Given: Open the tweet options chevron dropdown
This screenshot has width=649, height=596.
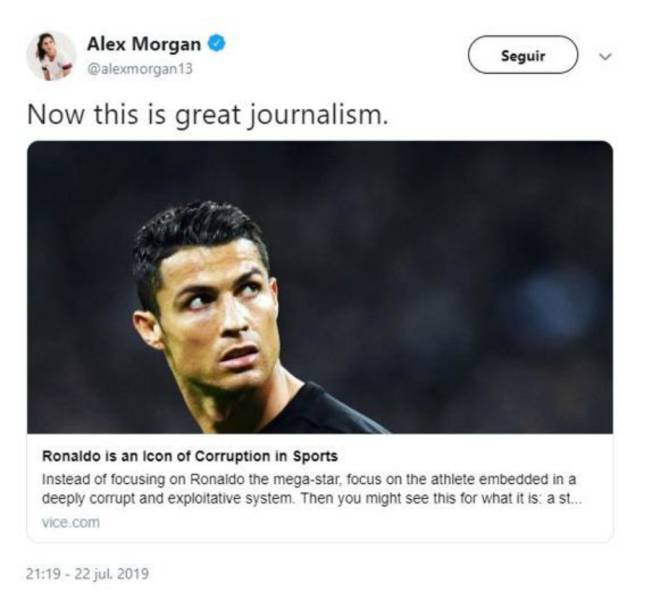Looking at the screenshot, I should (604, 57).
